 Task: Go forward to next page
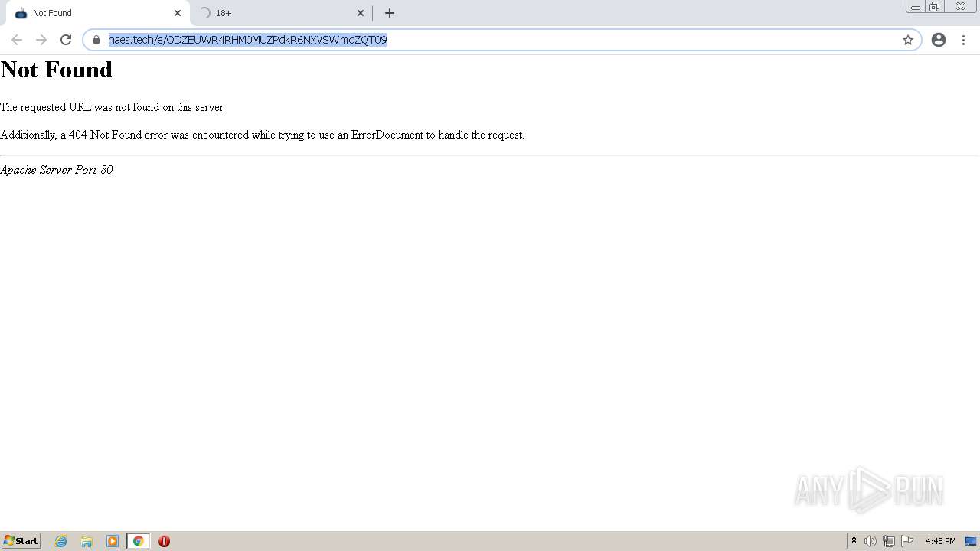click(41, 40)
